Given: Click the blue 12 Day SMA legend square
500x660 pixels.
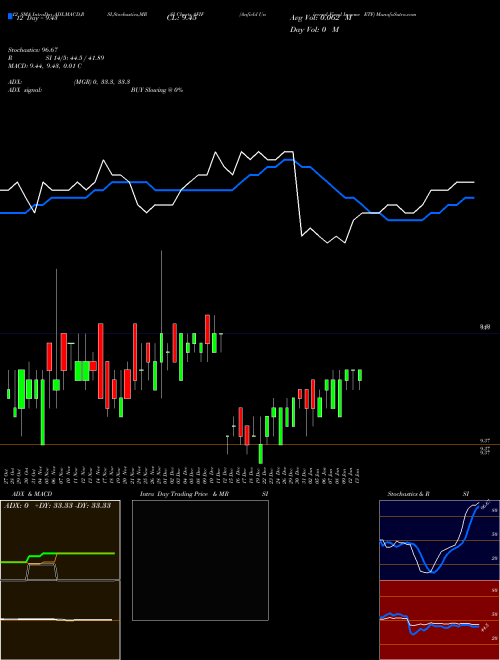Looking at the screenshot, I should (10, 16).
